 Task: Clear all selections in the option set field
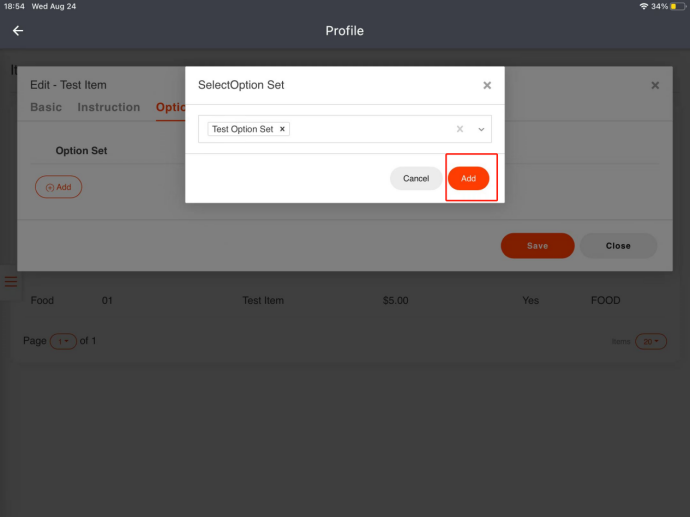click(460, 129)
